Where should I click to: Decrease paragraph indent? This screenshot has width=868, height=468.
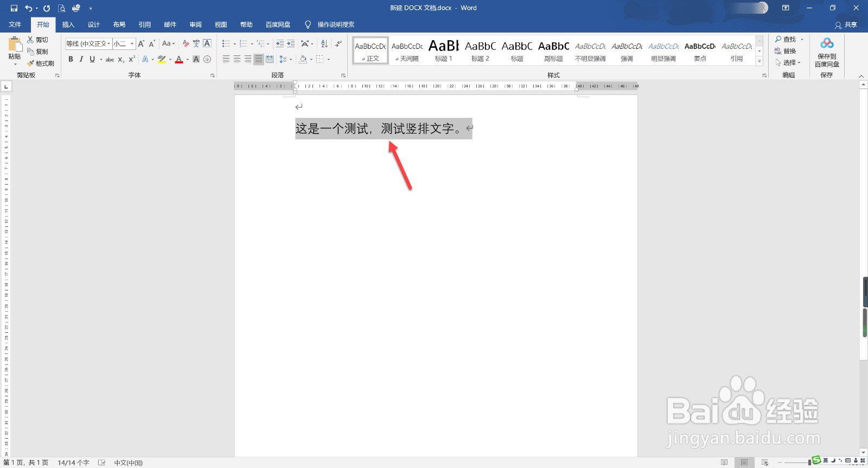(280, 43)
